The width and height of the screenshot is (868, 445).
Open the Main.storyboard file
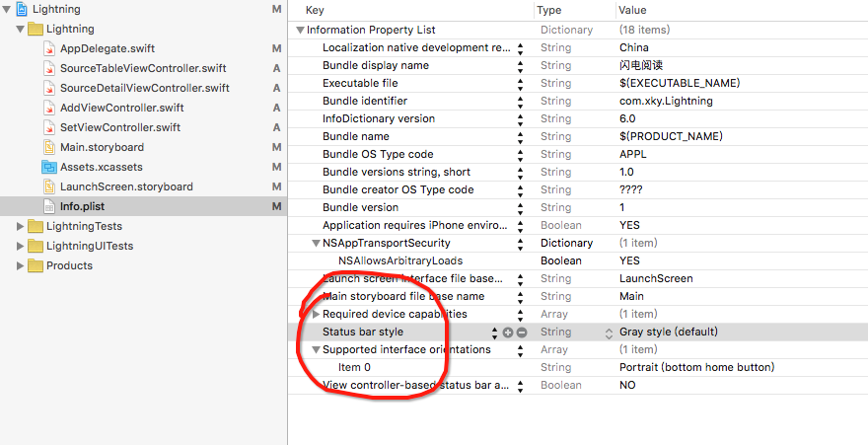pos(101,147)
